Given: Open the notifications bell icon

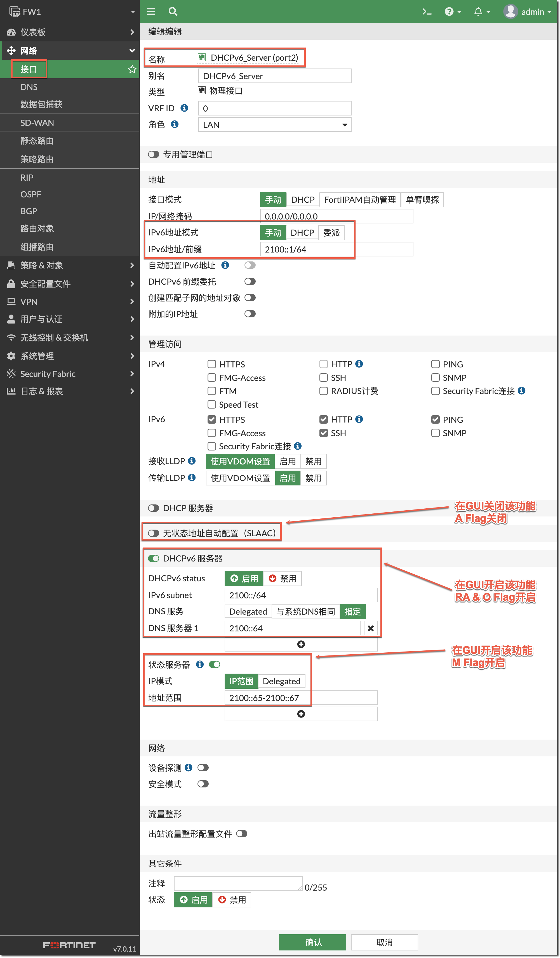Looking at the screenshot, I should click(x=478, y=12).
